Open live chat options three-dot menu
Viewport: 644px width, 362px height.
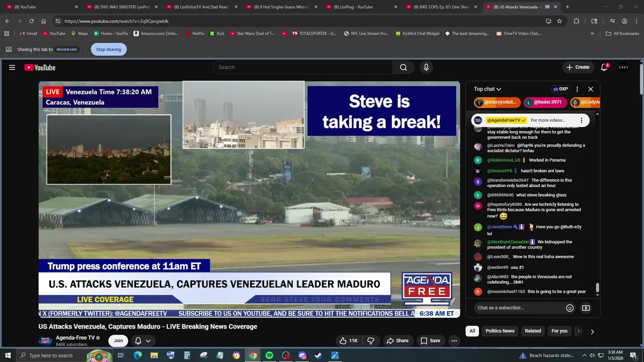point(577,89)
